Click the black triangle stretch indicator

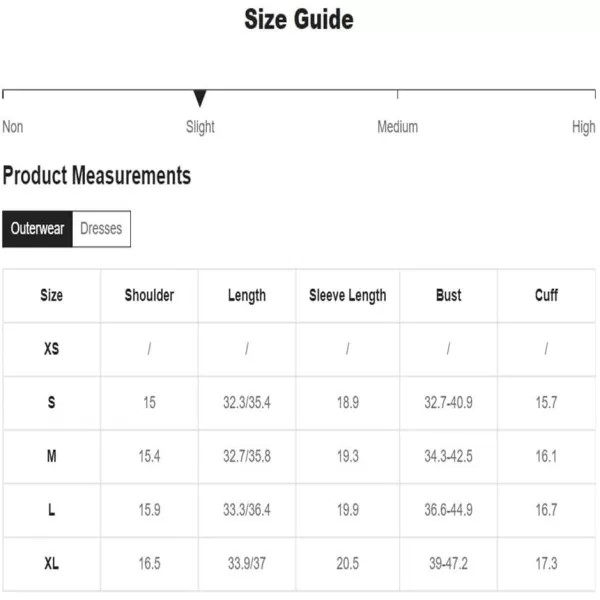[200, 98]
